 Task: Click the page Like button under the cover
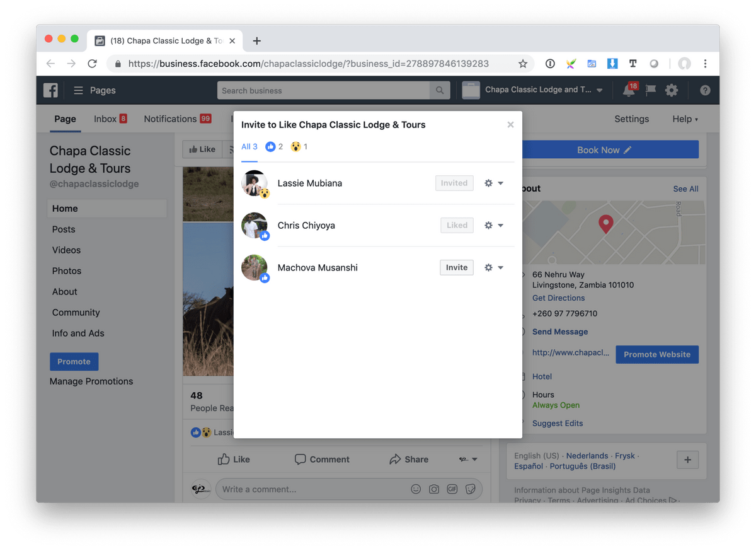pos(202,149)
